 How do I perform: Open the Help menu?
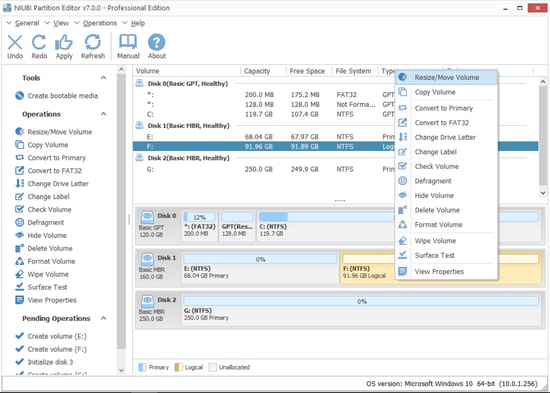click(138, 23)
